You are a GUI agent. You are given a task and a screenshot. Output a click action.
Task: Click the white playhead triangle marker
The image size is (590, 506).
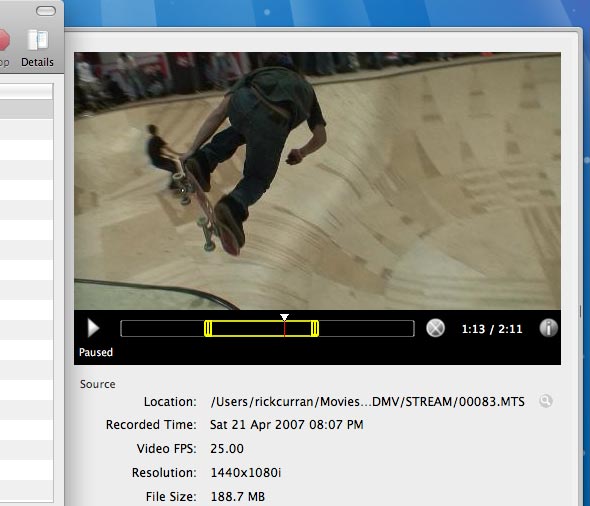click(x=284, y=318)
